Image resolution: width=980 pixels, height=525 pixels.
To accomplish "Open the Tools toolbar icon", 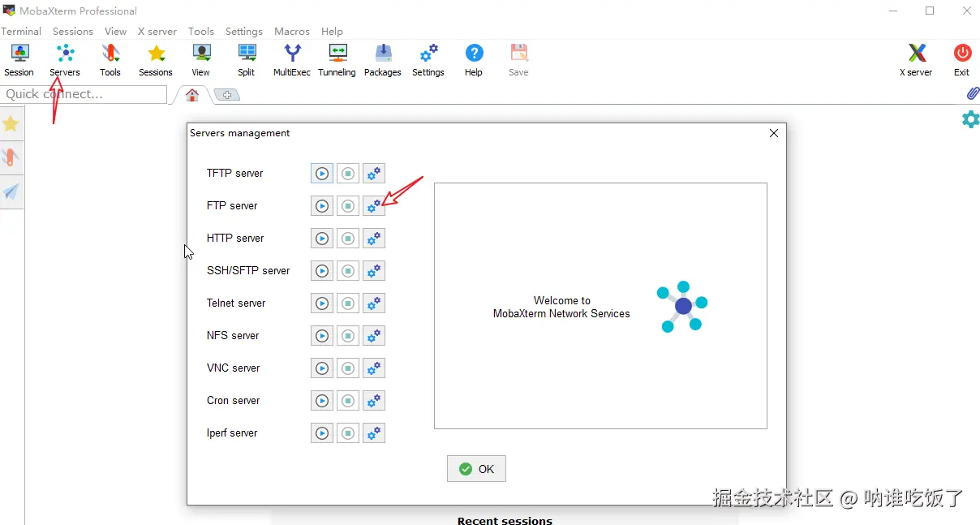I will click(110, 61).
